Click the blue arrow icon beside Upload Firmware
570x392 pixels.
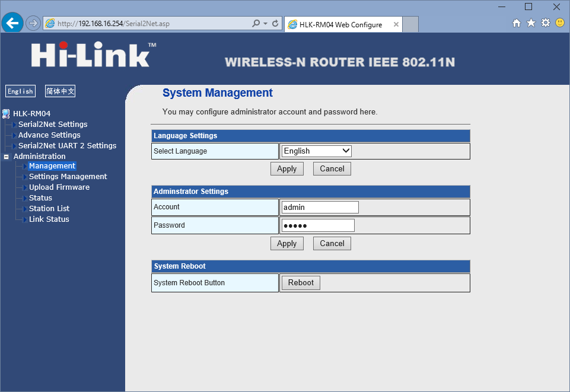(x=25, y=187)
